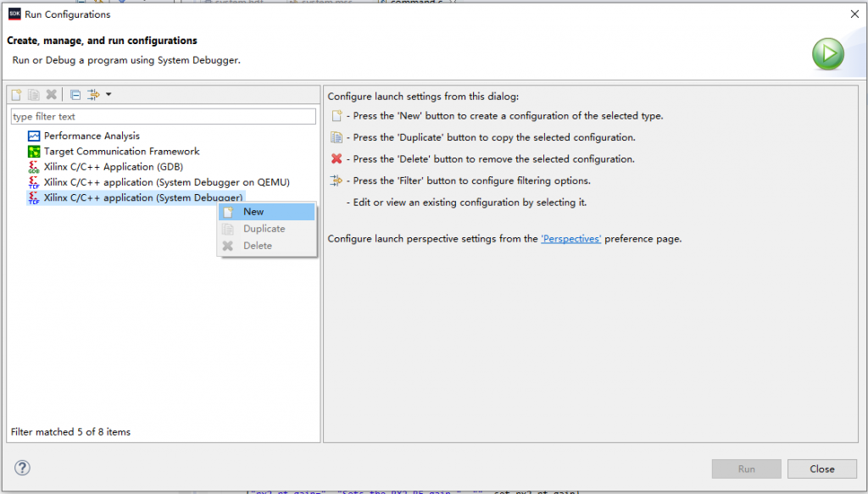Click the Duplicate icon in instructions panel

tap(337, 137)
